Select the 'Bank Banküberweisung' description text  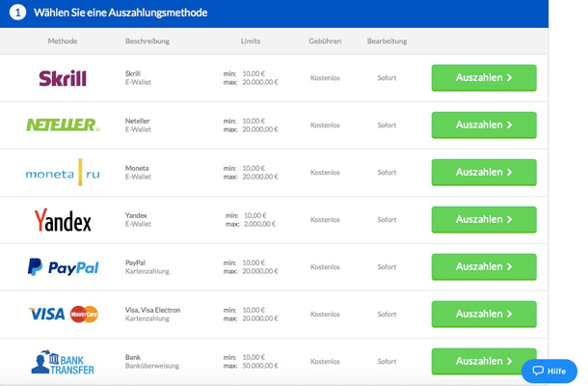tap(152, 361)
